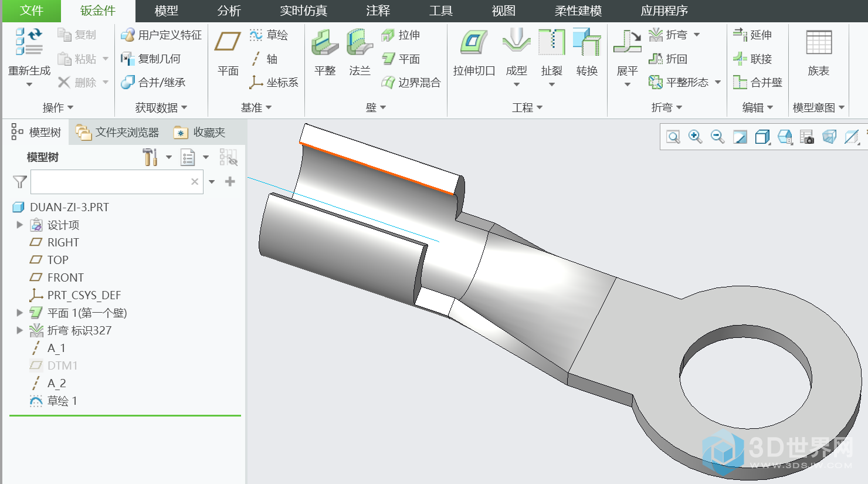Switch to the 分析 ribbon tab
The height and width of the screenshot is (484, 868).
[229, 11]
